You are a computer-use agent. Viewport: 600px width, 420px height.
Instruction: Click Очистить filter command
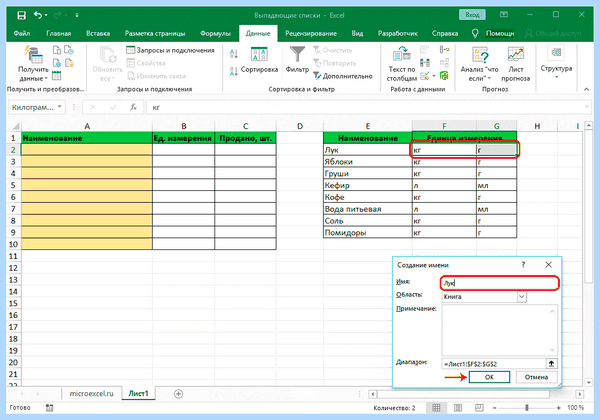(333, 50)
